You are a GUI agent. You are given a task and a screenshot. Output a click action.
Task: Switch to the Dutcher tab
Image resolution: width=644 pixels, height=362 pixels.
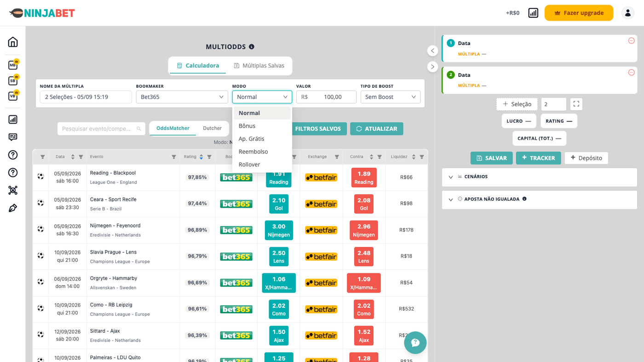tap(213, 128)
